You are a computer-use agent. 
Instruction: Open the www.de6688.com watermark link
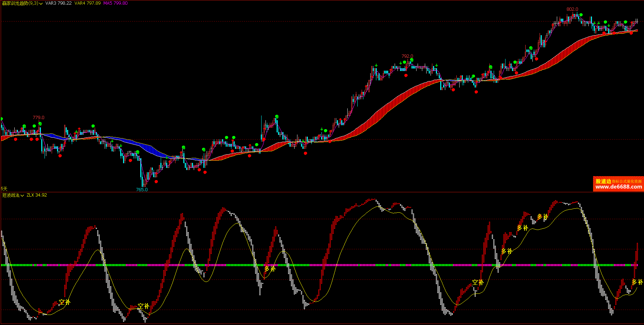click(x=619, y=187)
